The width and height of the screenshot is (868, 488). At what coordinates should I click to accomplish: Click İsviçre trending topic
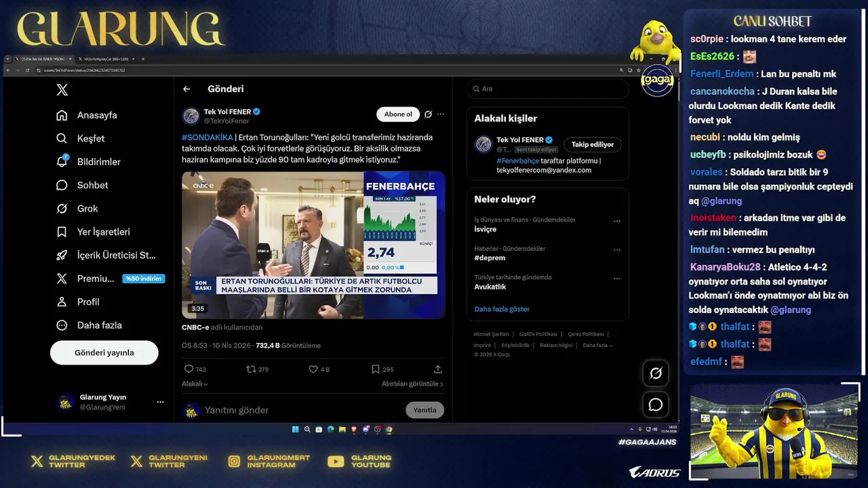click(x=486, y=229)
